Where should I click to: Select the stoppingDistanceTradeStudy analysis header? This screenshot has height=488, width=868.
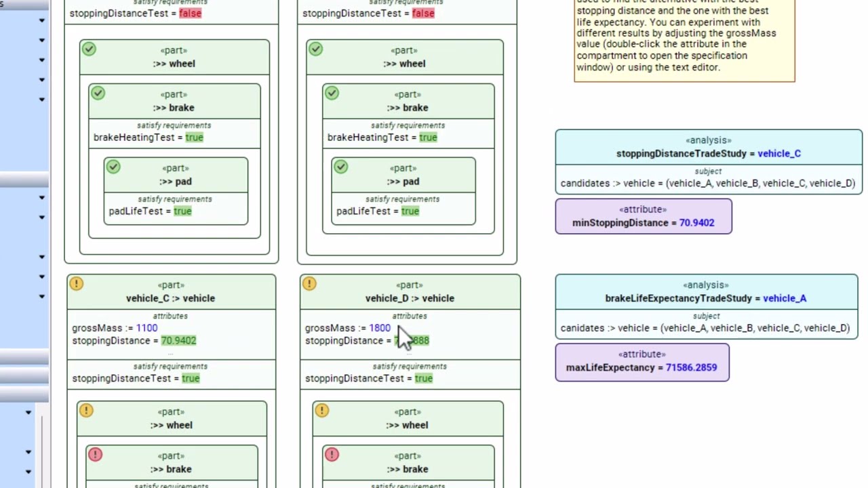[709, 148]
